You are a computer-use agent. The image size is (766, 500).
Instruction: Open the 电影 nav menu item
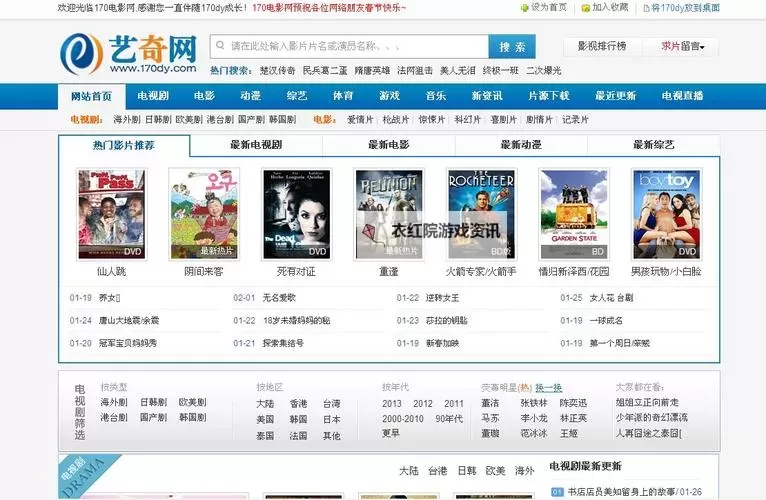(204, 96)
